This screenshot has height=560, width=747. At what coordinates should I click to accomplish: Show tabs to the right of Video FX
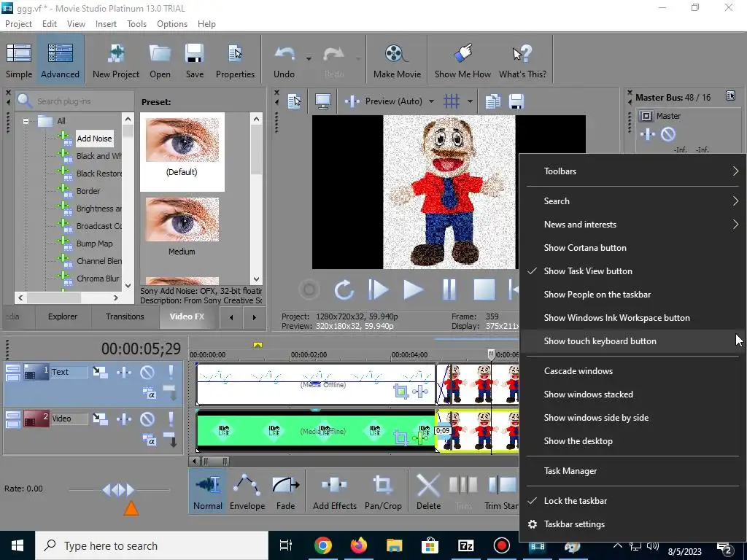click(255, 317)
